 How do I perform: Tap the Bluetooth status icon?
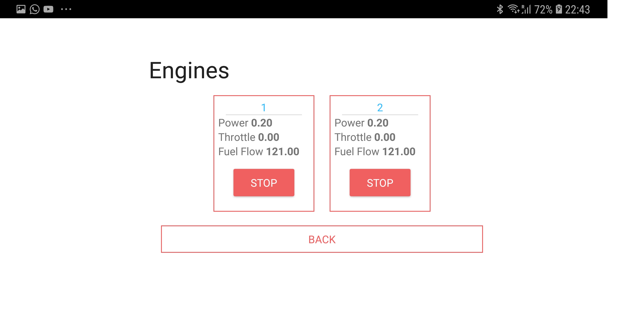500,9
